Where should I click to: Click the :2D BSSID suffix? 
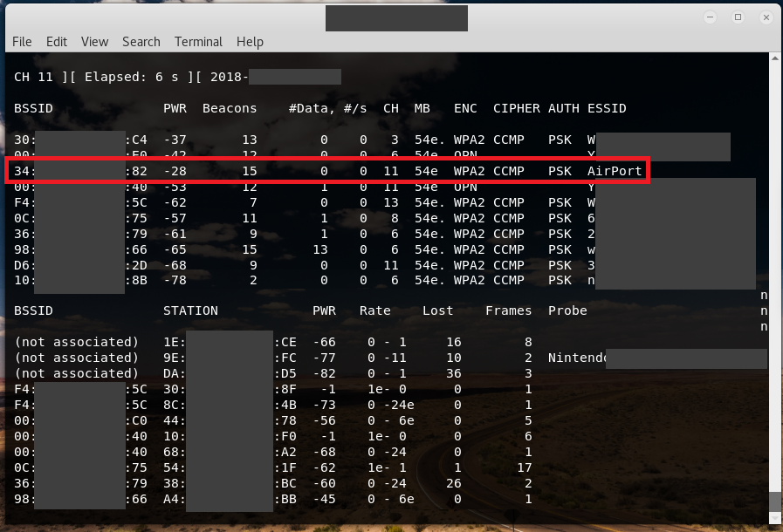[x=136, y=265]
